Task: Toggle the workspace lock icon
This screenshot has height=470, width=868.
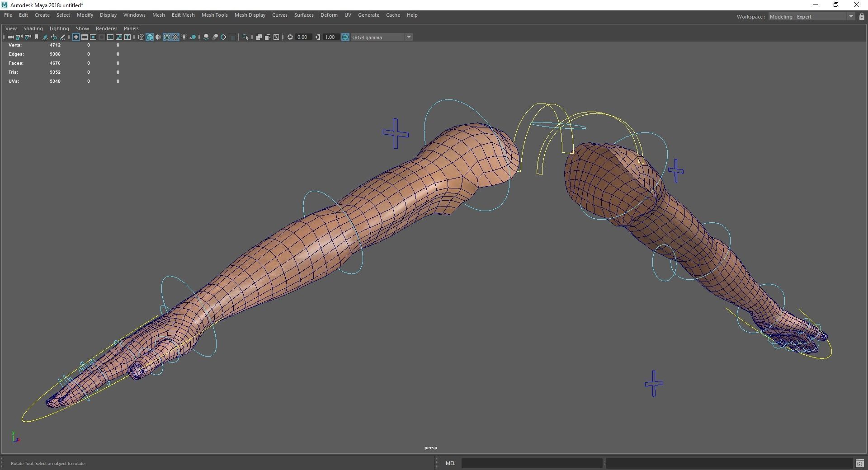Action: [862, 17]
